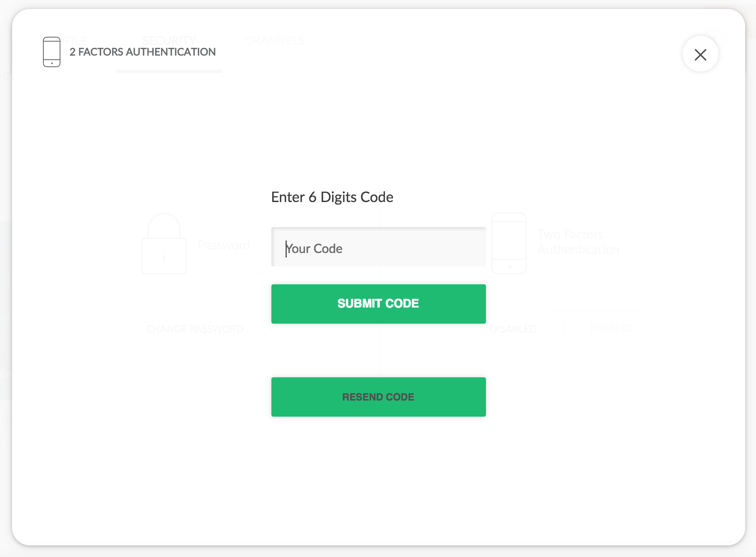Viewport: 756px width, 557px height.
Task: Click the underline beneath the SECURITY tab
Action: (169, 71)
